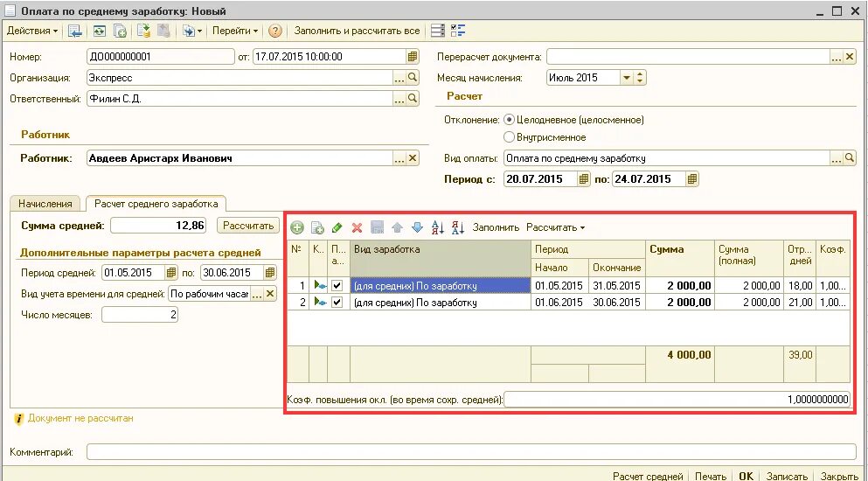Click the checklist properties icon in toolbar
This screenshot has width=868, height=481.
458,31
